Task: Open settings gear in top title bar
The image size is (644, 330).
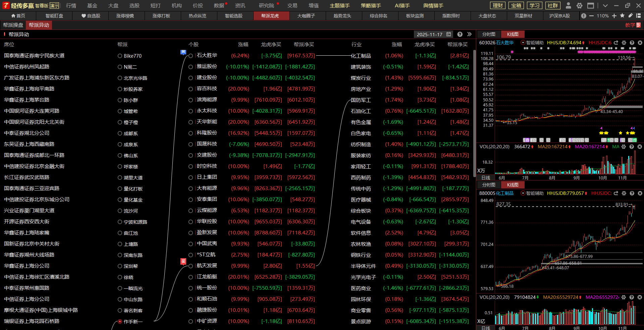Action: pyautogui.click(x=579, y=6)
